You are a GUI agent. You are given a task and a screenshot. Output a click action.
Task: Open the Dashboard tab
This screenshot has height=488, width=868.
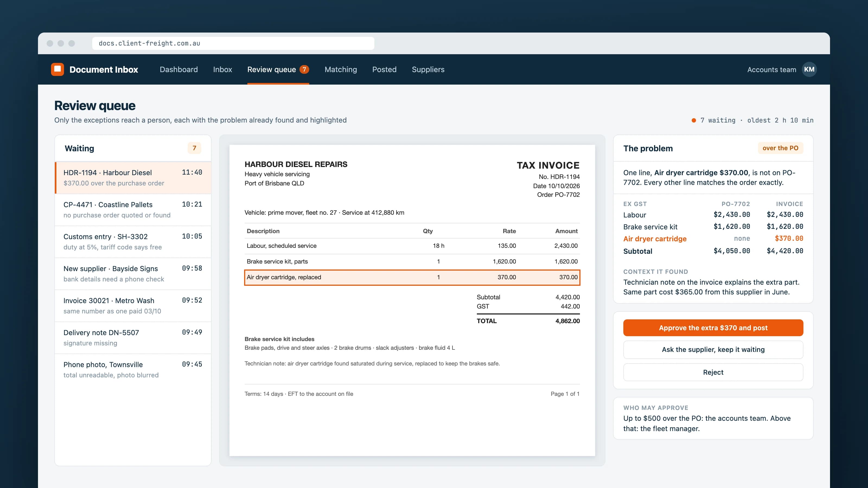click(x=178, y=69)
